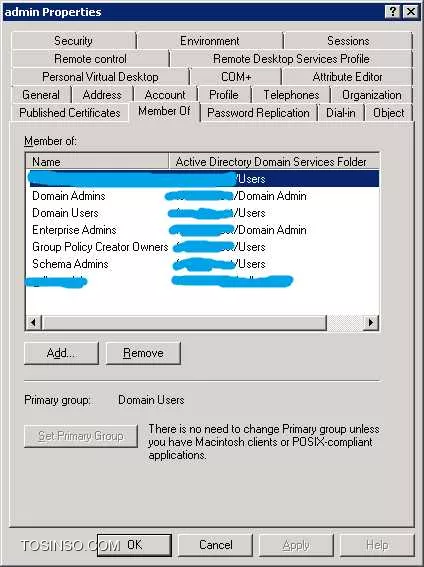Click the Set Primary Group button

tap(81, 436)
